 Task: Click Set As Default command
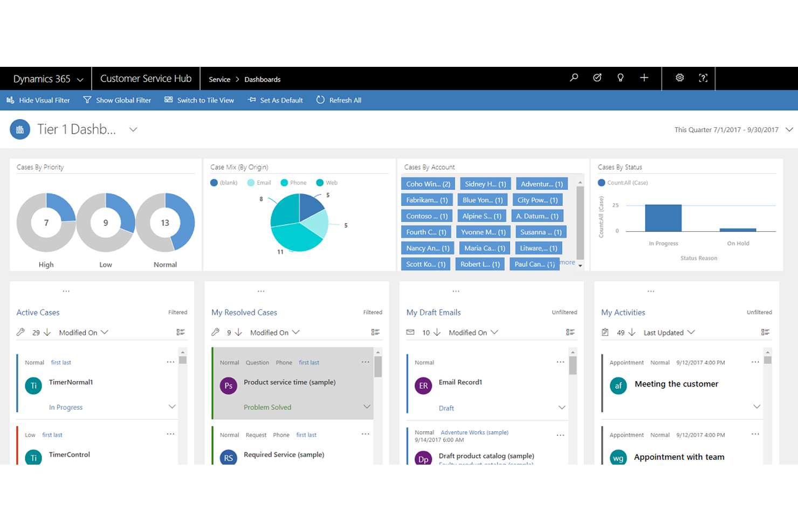[276, 100]
